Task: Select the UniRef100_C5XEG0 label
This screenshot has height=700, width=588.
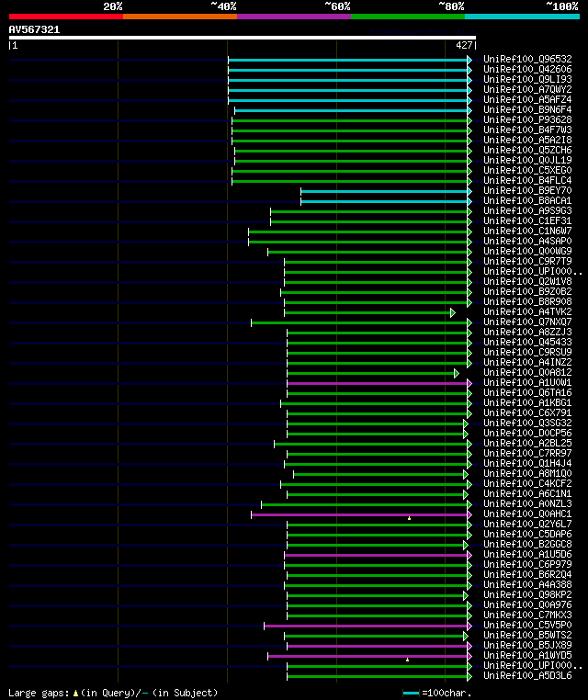Action: [527, 170]
